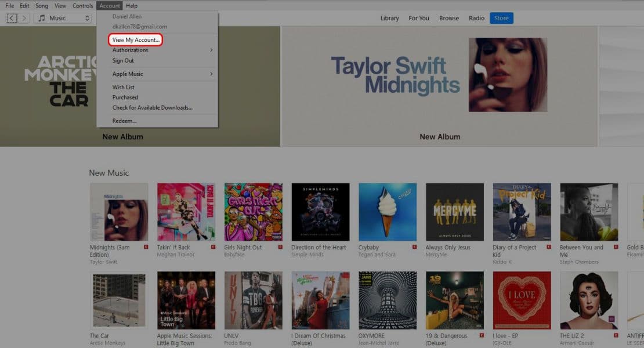The height and width of the screenshot is (348, 644).
Task: Click the explicit badge on THE LiZ 2
Action: click(x=616, y=336)
